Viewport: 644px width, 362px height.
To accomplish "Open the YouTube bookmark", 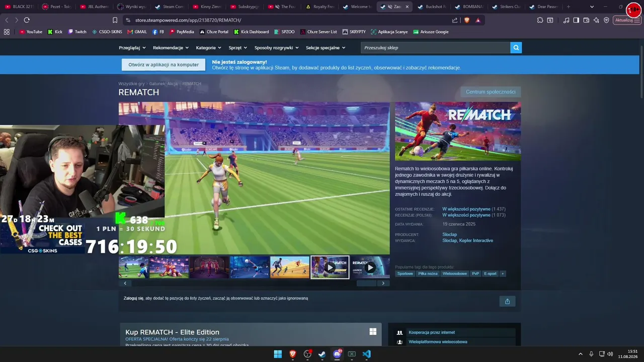I will click(31, 32).
